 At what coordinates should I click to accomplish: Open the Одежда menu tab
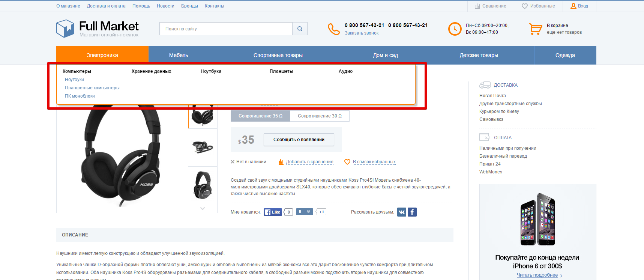[x=565, y=55]
